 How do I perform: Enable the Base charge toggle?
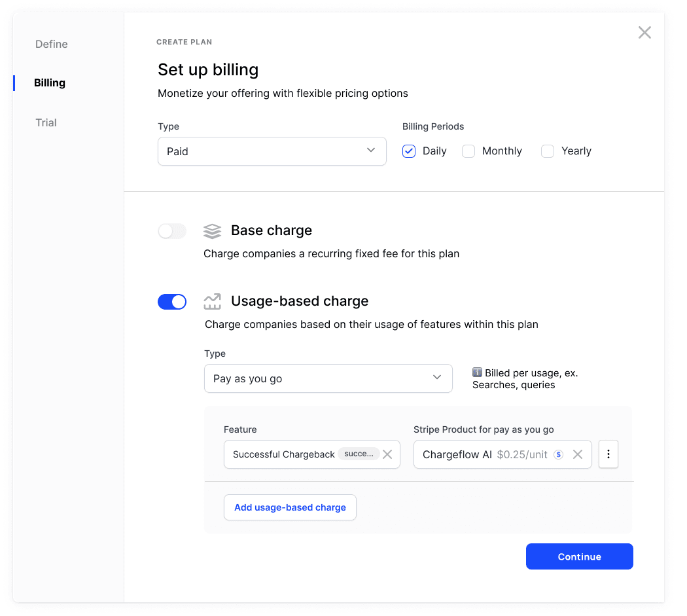point(172,231)
